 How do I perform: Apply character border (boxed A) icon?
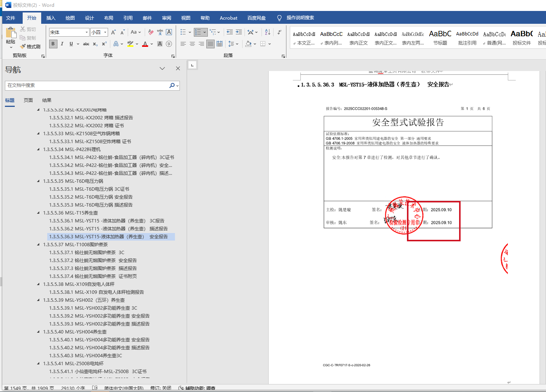coord(169,32)
